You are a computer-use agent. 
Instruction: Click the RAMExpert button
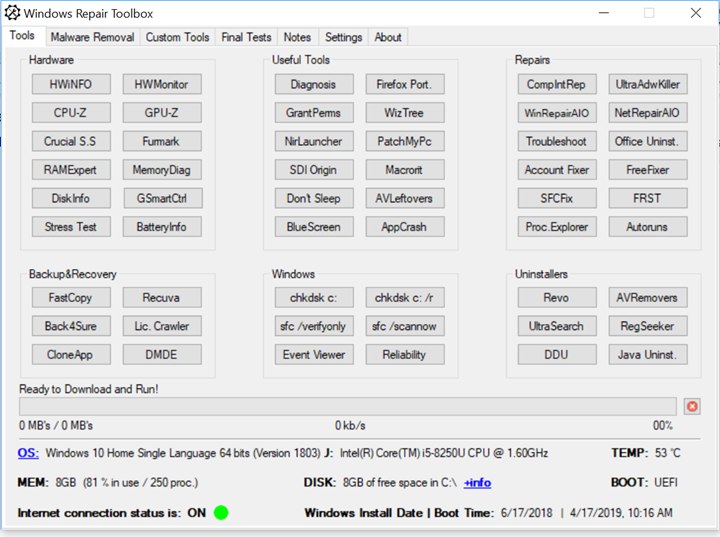pyautogui.click(x=71, y=170)
